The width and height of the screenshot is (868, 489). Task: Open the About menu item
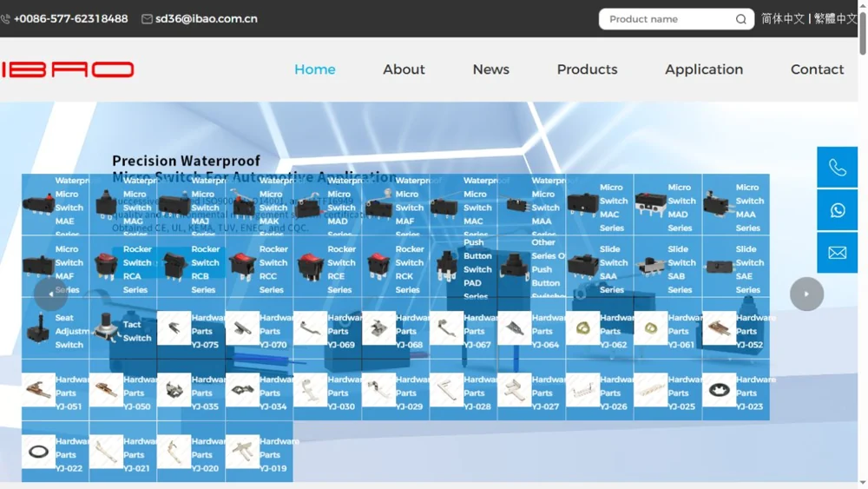pos(404,69)
